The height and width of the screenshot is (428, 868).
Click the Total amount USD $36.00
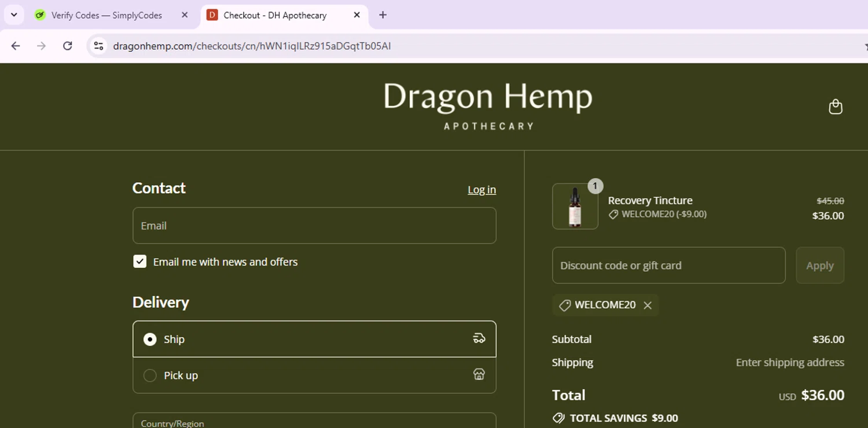point(811,396)
